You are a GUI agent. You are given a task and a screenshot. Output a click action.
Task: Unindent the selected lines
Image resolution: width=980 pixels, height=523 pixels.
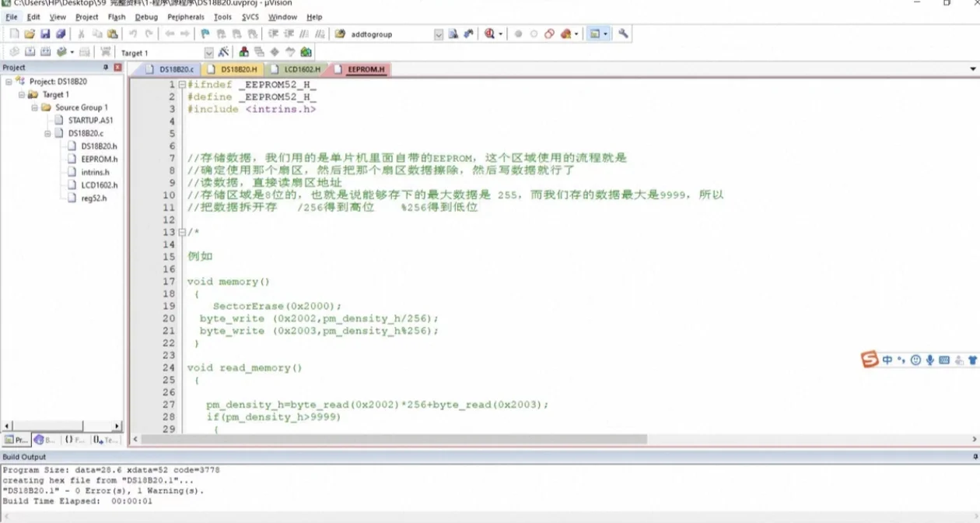coord(289,34)
